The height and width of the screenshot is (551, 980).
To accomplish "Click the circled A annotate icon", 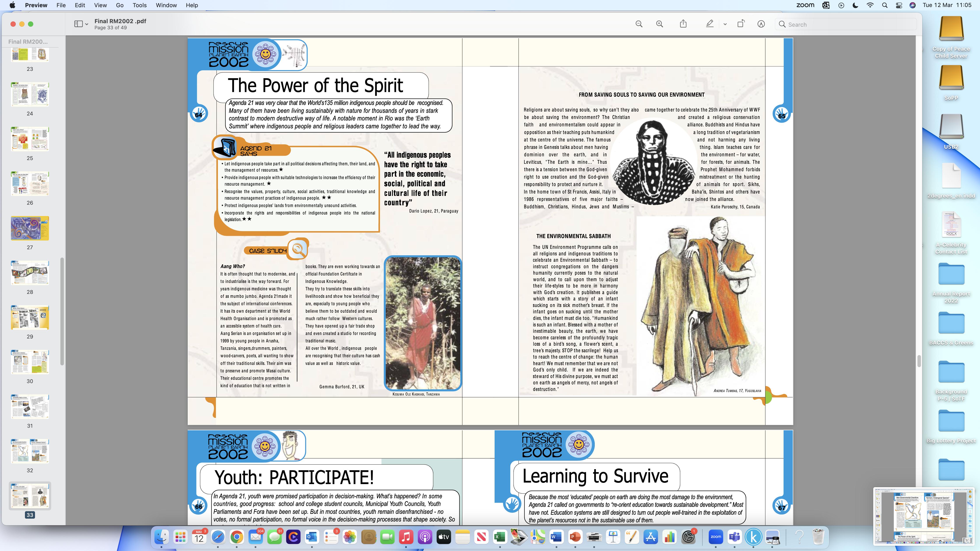I will (x=761, y=24).
